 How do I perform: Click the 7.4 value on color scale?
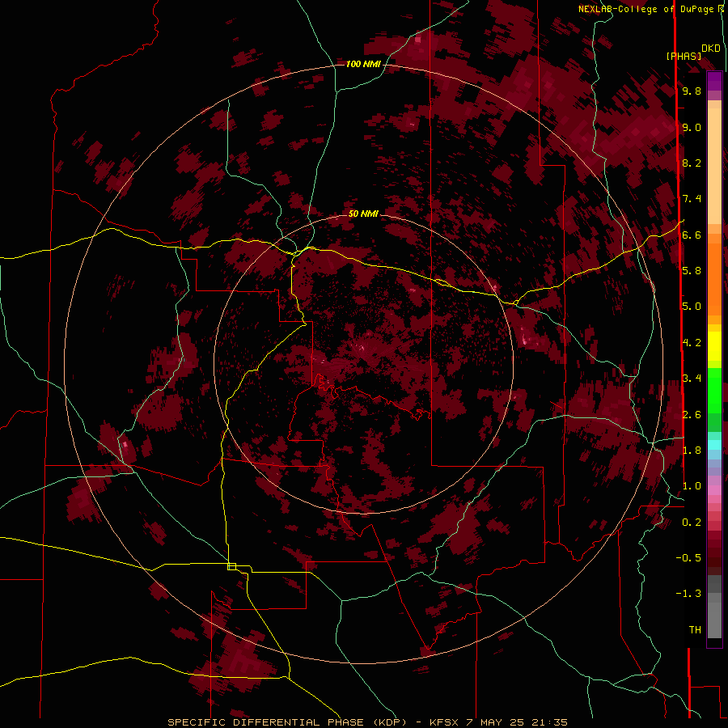click(x=692, y=199)
